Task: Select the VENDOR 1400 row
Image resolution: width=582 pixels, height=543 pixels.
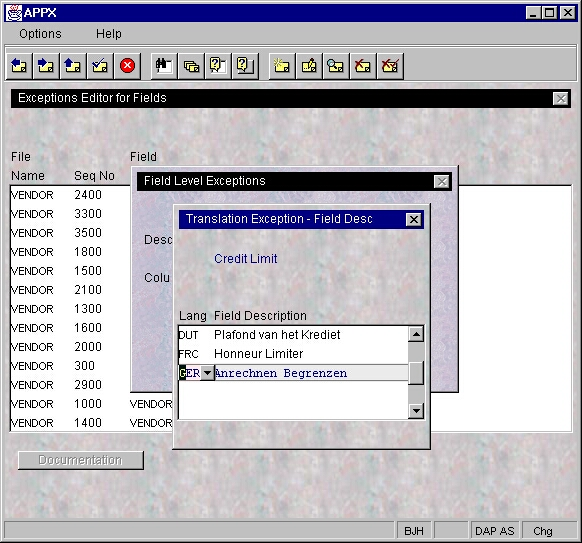Action: (92, 423)
